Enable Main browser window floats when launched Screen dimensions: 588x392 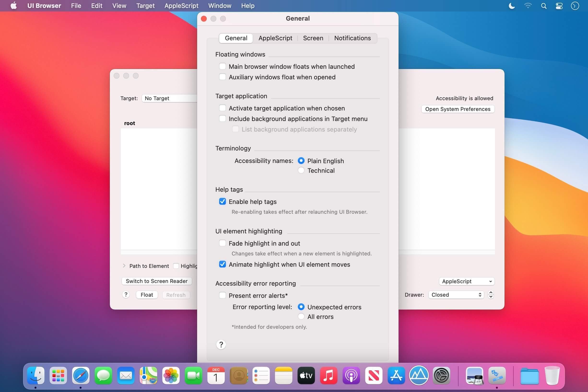tap(223, 66)
